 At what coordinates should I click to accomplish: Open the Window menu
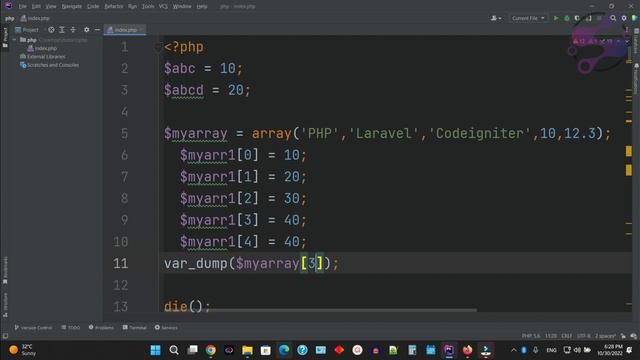coord(182,7)
